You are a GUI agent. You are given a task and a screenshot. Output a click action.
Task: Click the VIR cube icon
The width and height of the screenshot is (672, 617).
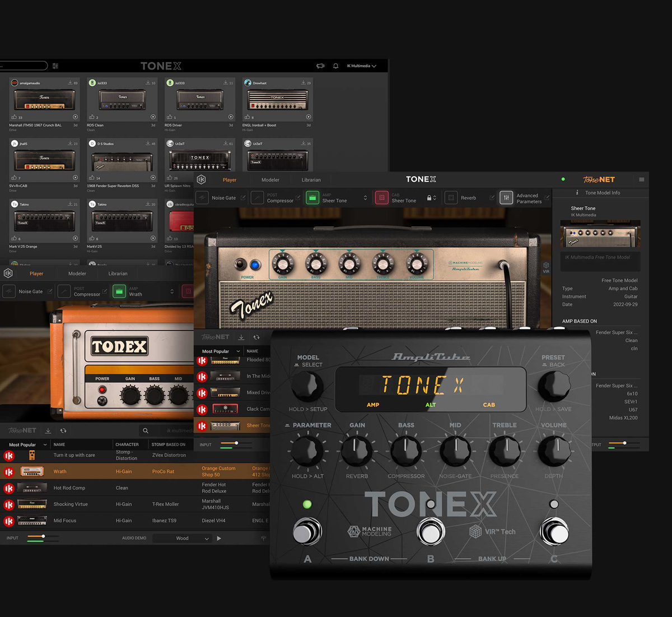click(546, 266)
